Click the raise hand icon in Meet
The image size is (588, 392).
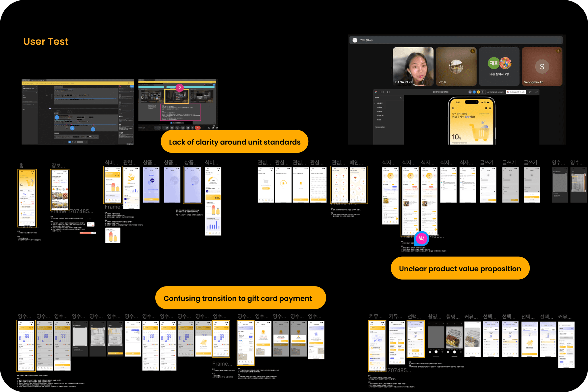tap(188, 128)
